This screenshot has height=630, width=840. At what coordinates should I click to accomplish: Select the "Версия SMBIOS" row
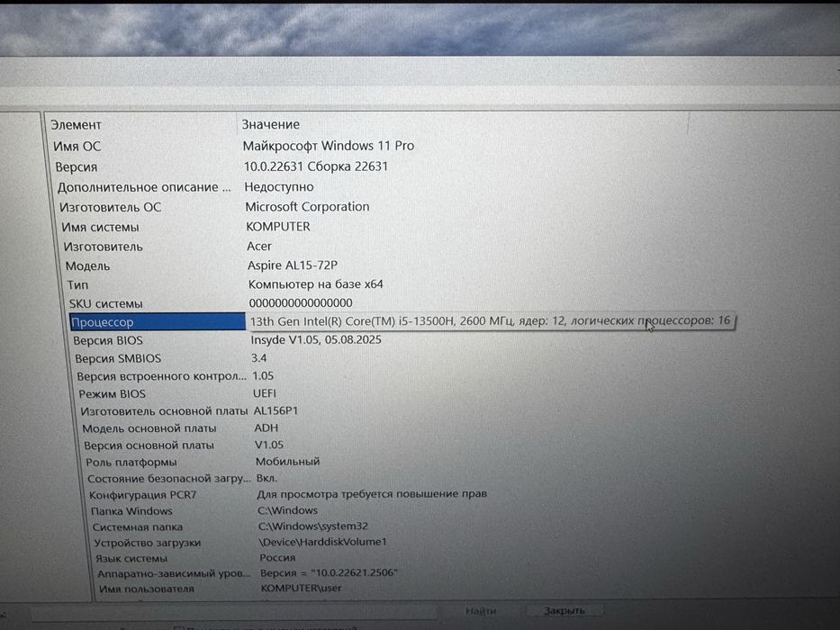click(118, 358)
